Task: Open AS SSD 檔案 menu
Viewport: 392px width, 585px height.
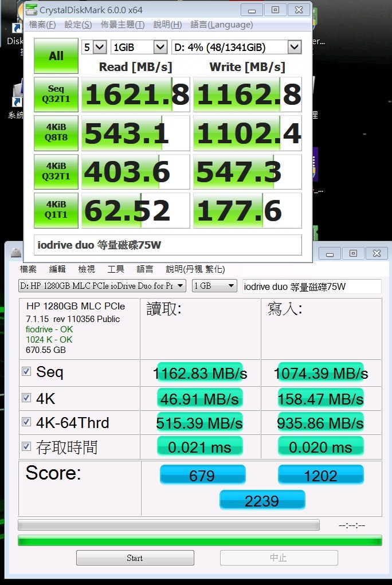Action: [28, 269]
